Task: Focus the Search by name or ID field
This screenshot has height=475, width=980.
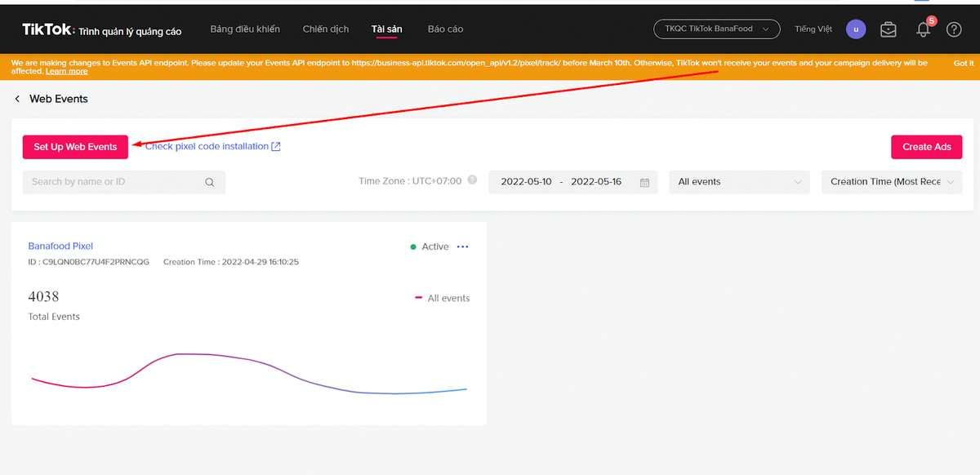Action: pos(124,182)
